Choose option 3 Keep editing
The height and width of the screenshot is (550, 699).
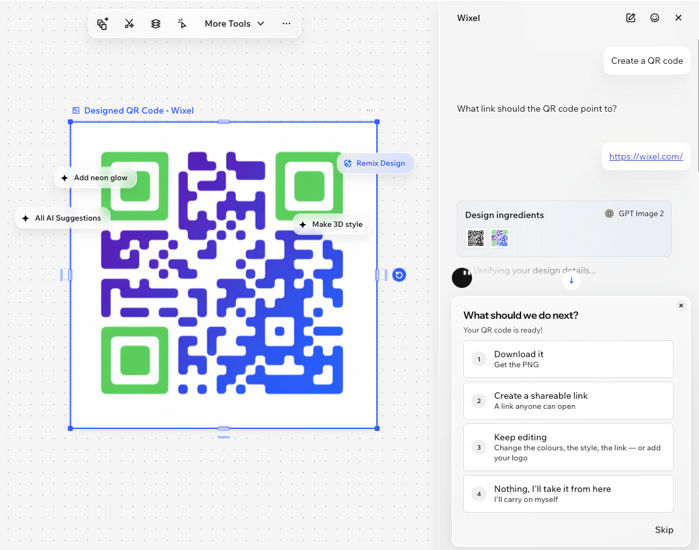click(x=568, y=447)
